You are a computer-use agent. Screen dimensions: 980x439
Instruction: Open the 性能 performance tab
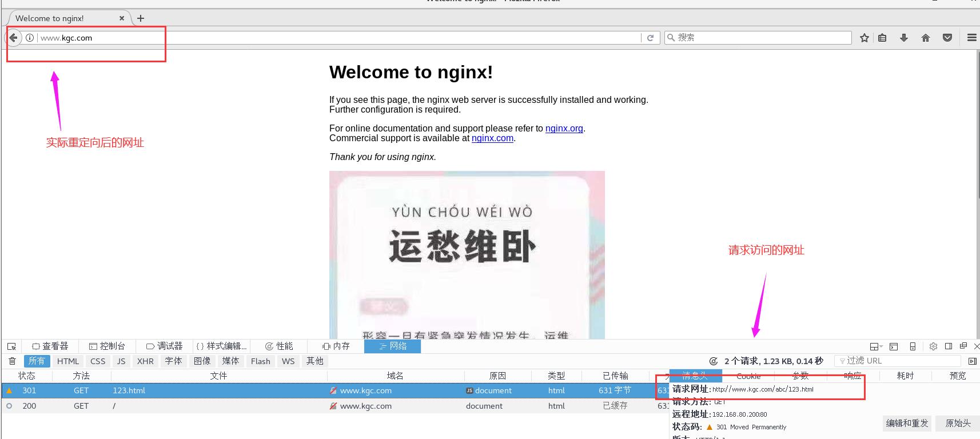click(x=279, y=346)
